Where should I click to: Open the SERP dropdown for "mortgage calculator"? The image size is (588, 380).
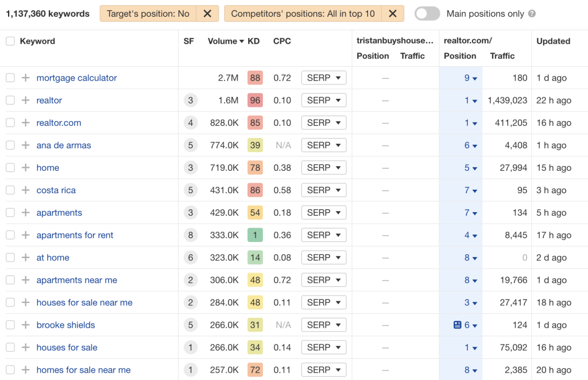[x=324, y=78]
